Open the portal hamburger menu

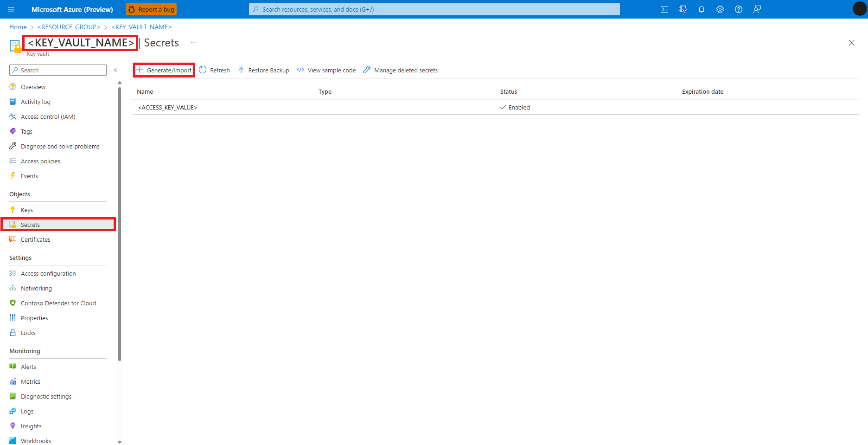[x=10, y=9]
